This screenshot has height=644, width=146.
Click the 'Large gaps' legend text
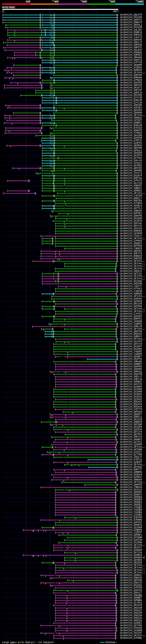tap(10, 642)
